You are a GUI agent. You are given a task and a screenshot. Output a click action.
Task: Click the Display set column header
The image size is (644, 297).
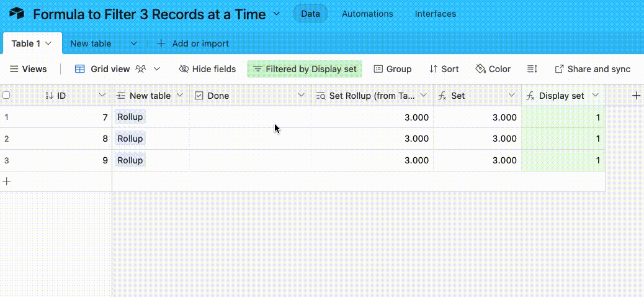coord(563,96)
